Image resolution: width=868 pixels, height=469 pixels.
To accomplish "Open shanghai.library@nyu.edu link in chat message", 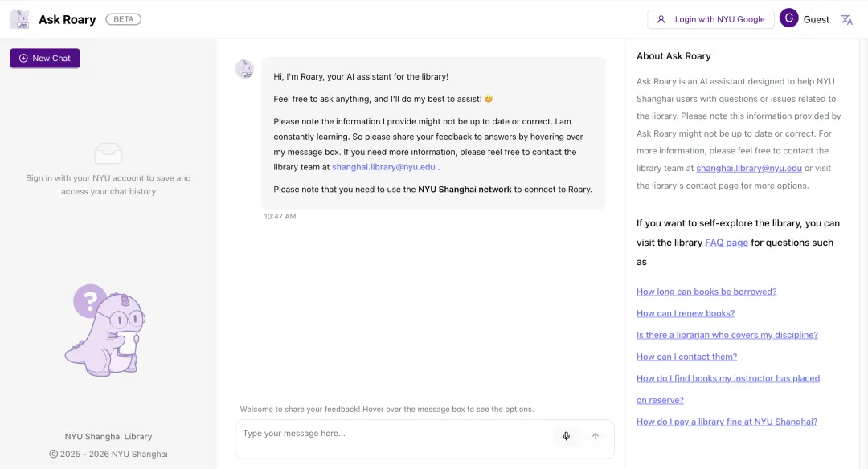I will 383,167.
